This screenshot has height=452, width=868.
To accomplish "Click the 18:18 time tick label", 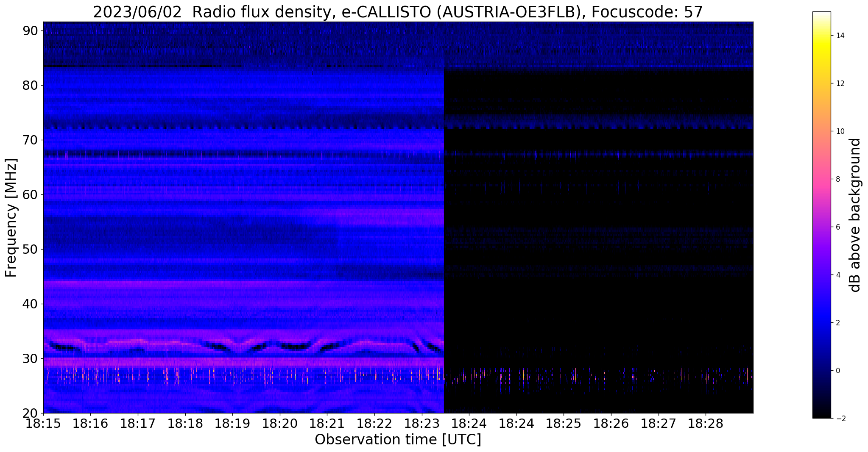I will (x=185, y=424).
